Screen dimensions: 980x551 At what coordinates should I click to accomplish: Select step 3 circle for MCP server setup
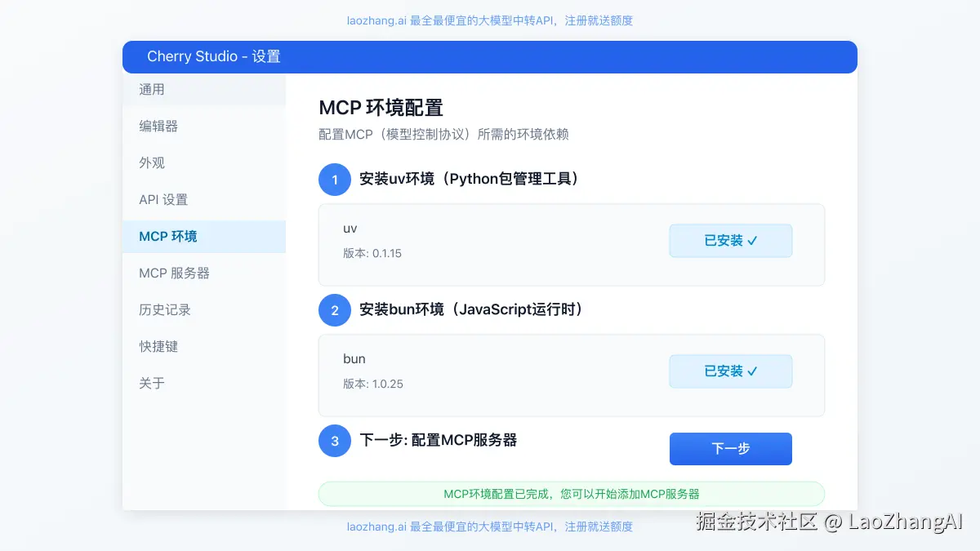pos(334,441)
